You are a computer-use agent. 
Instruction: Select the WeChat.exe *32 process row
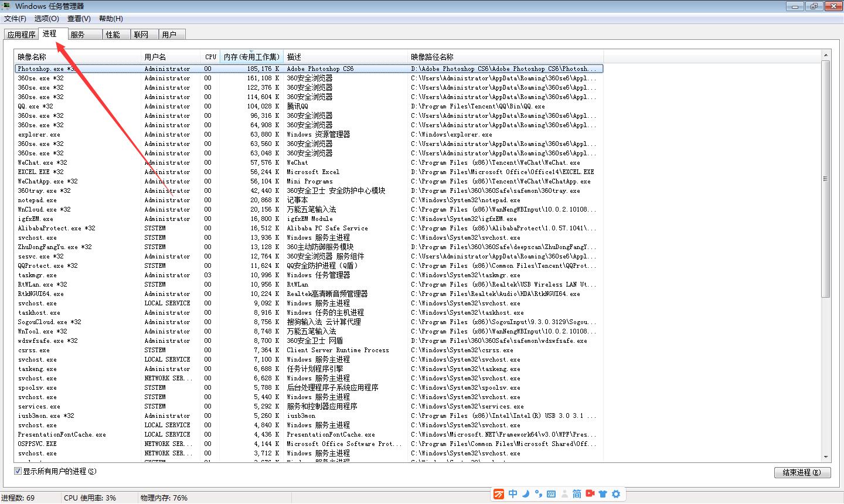(x=309, y=162)
